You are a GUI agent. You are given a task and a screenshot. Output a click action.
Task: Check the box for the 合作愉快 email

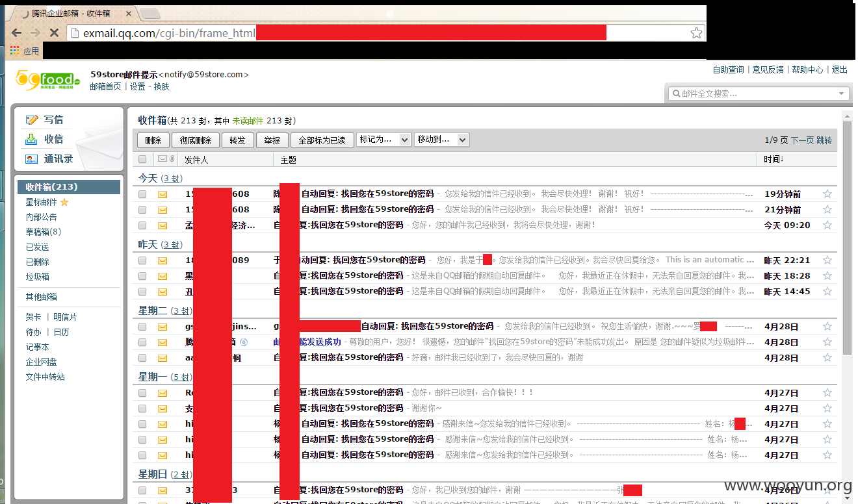(x=142, y=392)
